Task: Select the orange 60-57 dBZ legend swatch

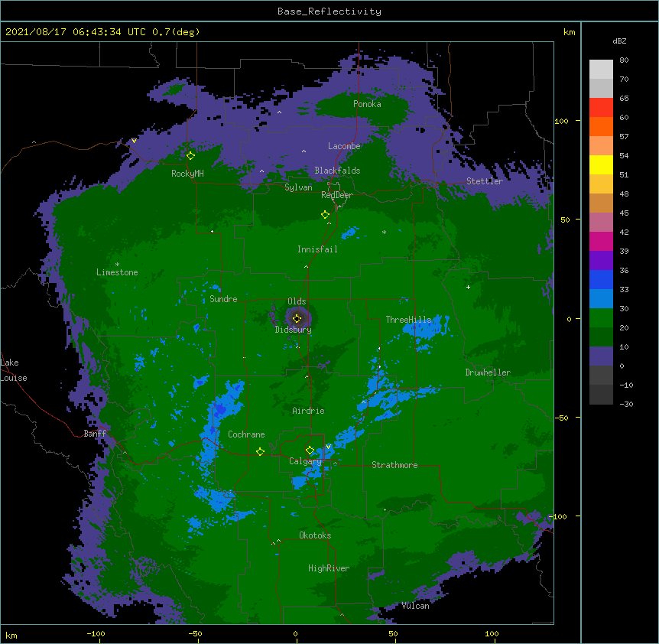Action: click(x=601, y=126)
